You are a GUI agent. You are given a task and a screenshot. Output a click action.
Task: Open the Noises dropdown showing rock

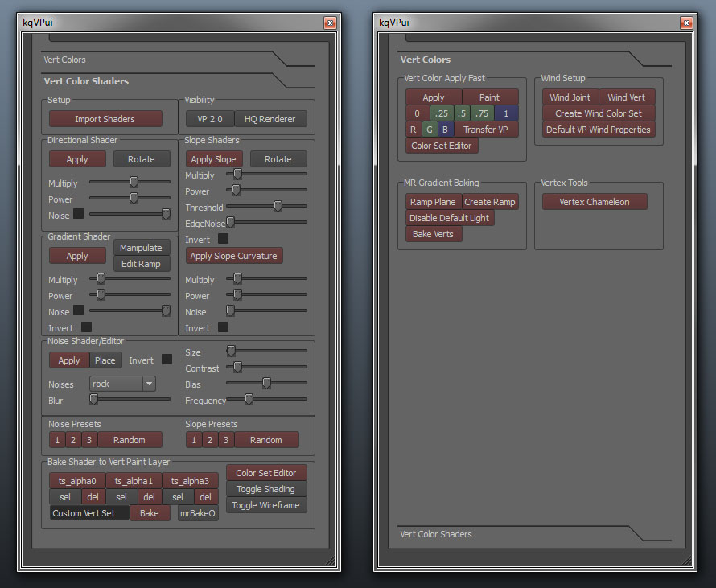coord(122,384)
